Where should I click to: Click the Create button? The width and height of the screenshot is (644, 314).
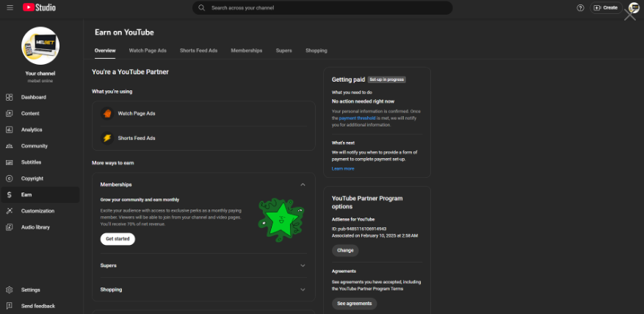(607, 8)
